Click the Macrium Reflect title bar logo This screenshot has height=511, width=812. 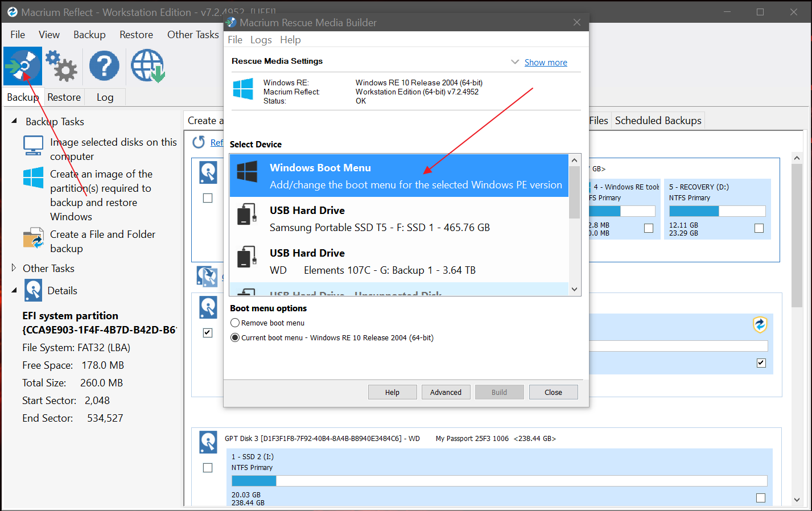(x=12, y=11)
